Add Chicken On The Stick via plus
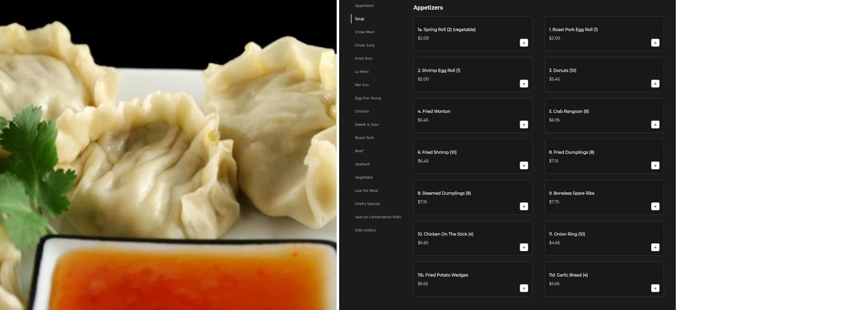The image size is (868, 310). [524, 247]
